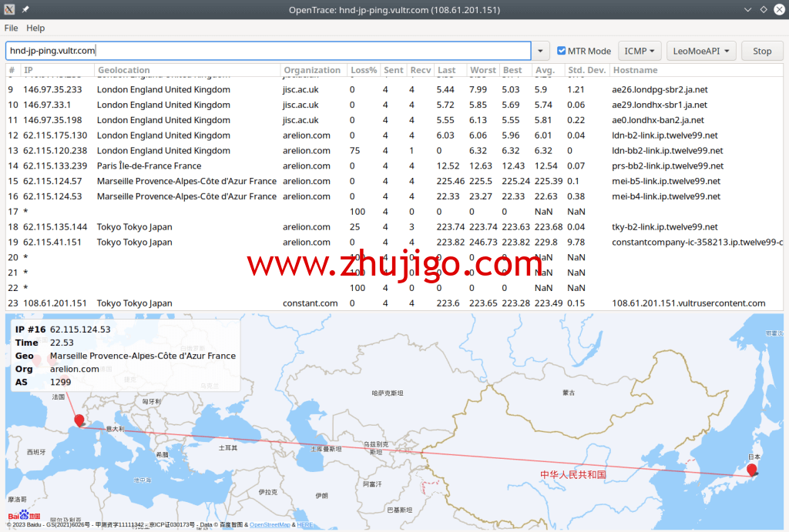Click the 9.78 standard deviation value
Image resolution: width=789 pixels, height=532 pixels.
coord(576,242)
